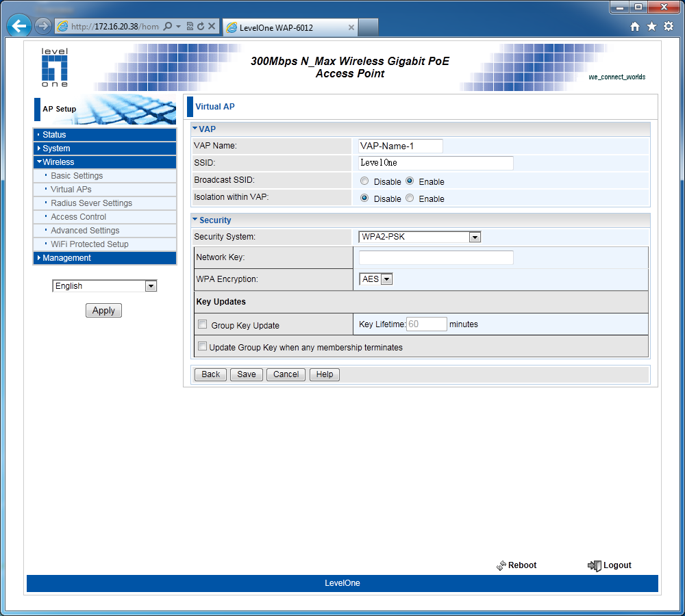Open a new blank browser tab
Viewport: 685px width, 616px height.
click(x=369, y=27)
